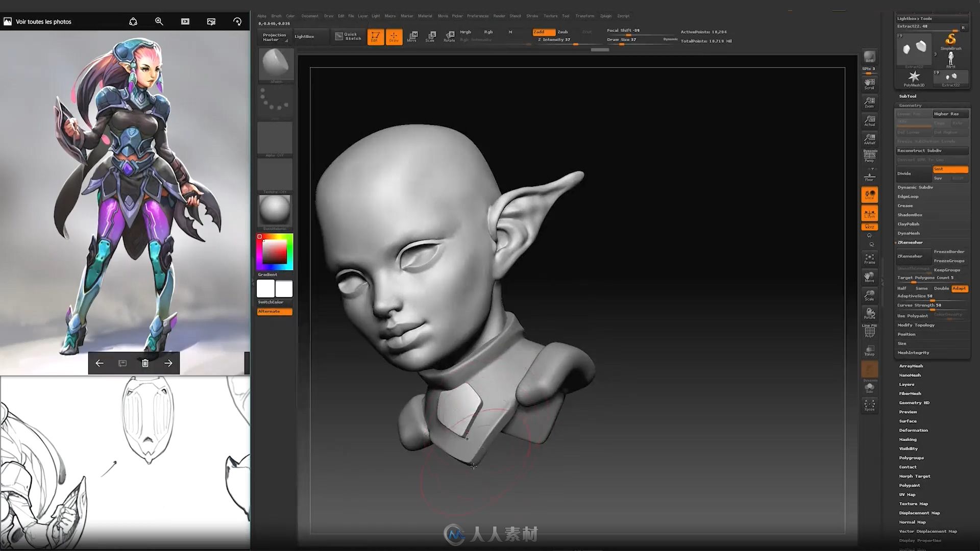Adjust the Draw Size slider
The image size is (980, 551).
coord(633,40)
